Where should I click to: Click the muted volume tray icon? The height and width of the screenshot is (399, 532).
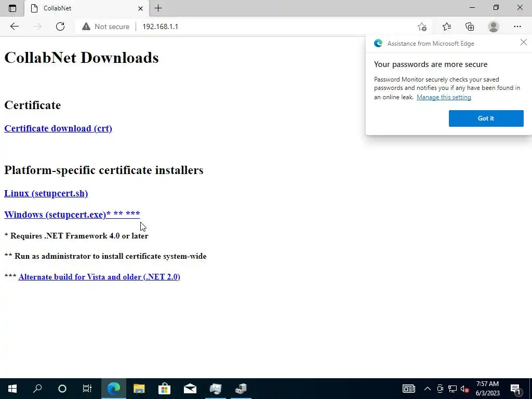[465, 389]
